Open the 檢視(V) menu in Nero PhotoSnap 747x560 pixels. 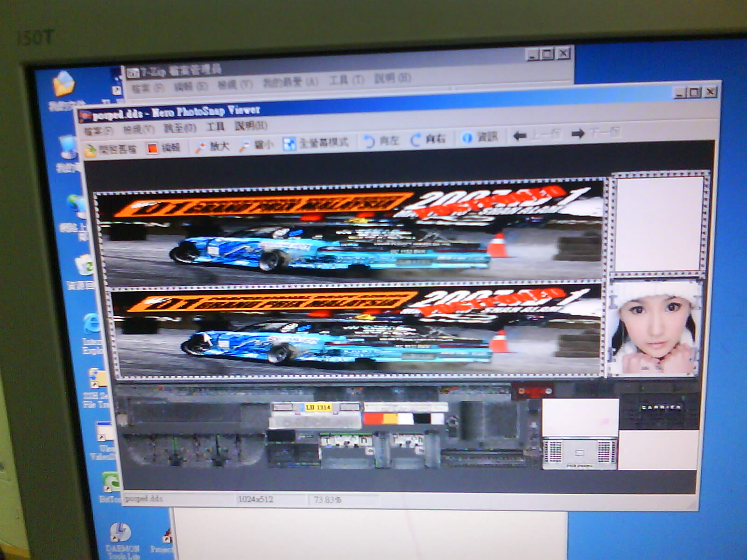(x=139, y=129)
